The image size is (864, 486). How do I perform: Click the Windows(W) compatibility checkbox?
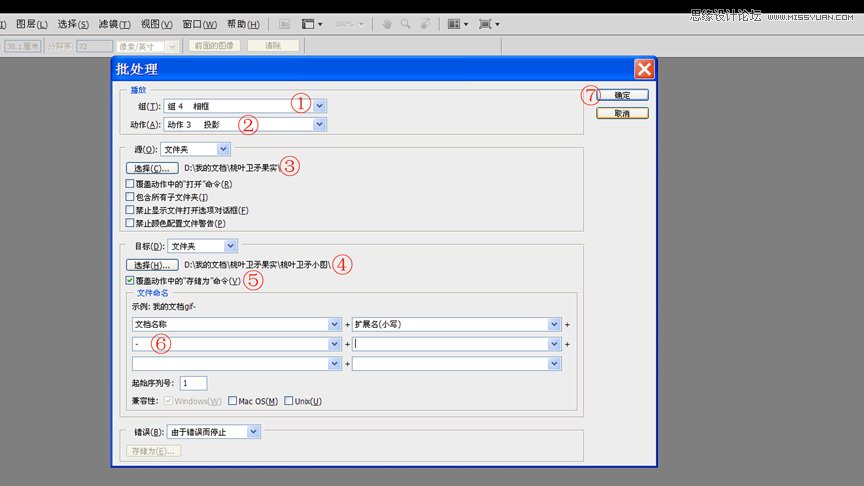coord(169,401)
